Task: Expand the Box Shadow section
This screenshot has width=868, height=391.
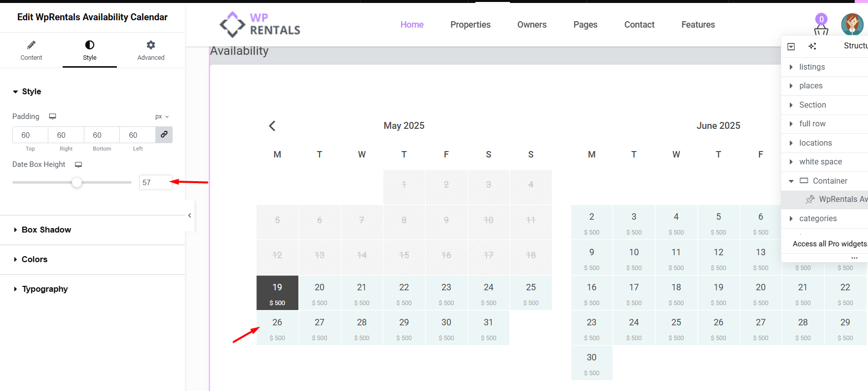Action: pos(46,230)
